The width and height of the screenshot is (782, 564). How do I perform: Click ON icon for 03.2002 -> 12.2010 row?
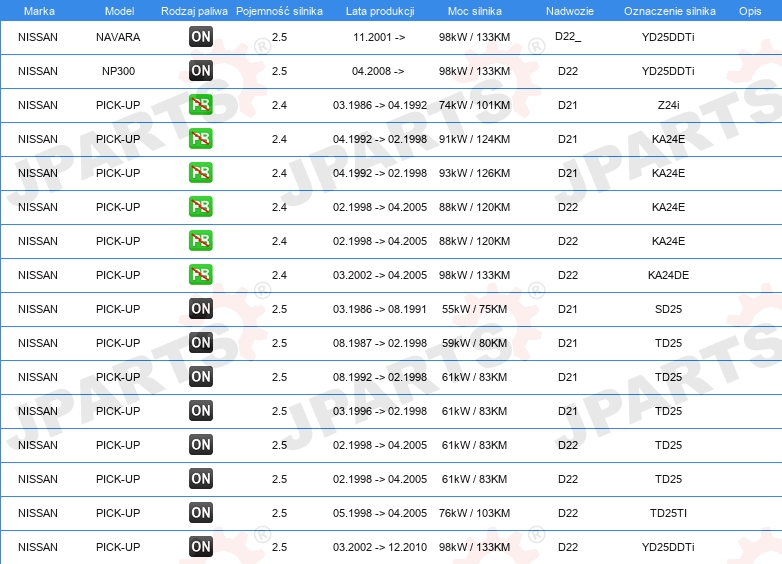pos(201,547)
